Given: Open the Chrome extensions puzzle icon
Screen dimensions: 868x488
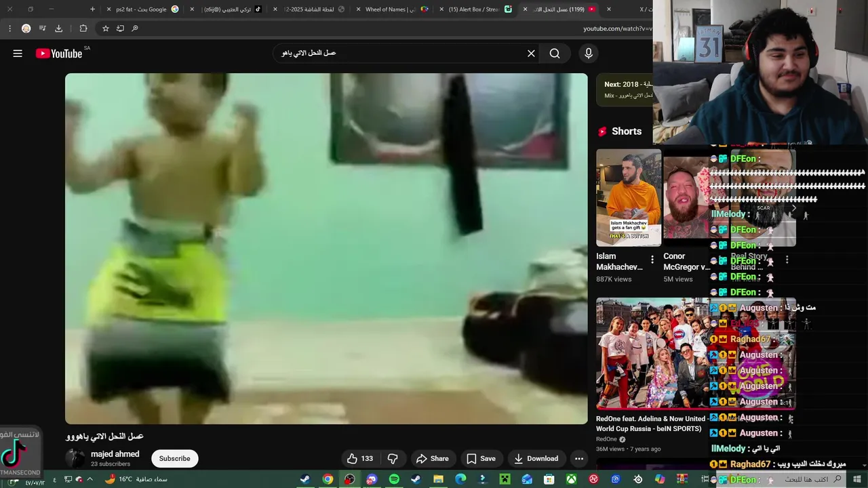Looking at the screenshot, I should tap(83, 28).
